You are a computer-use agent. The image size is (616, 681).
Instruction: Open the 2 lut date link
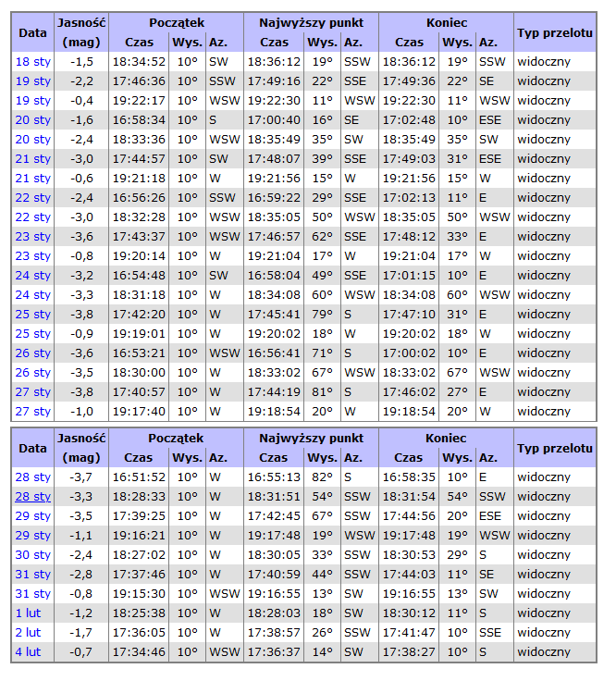[29, 633]
